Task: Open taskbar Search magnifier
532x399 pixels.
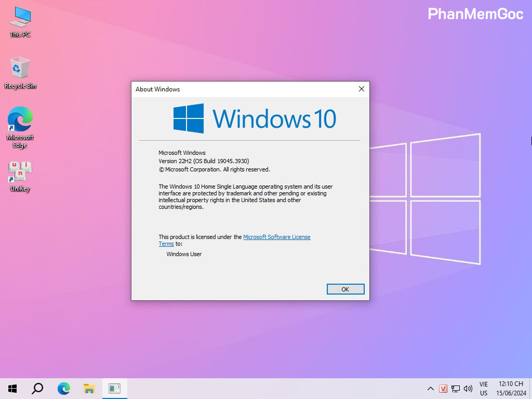Action: [x=37, y=388]
